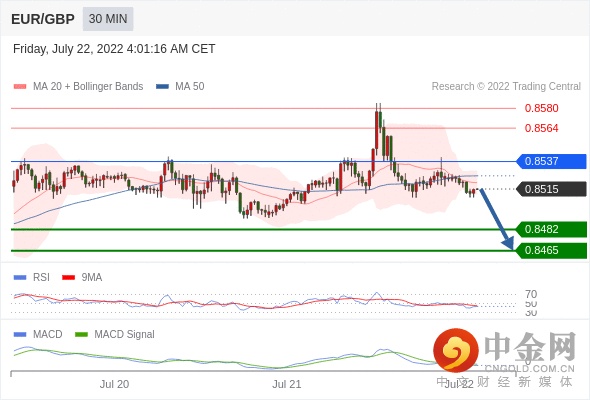The image size is (590, 400).
Task: Select the black 0.8515 current price tag
Action: click(x=551, y=189)
